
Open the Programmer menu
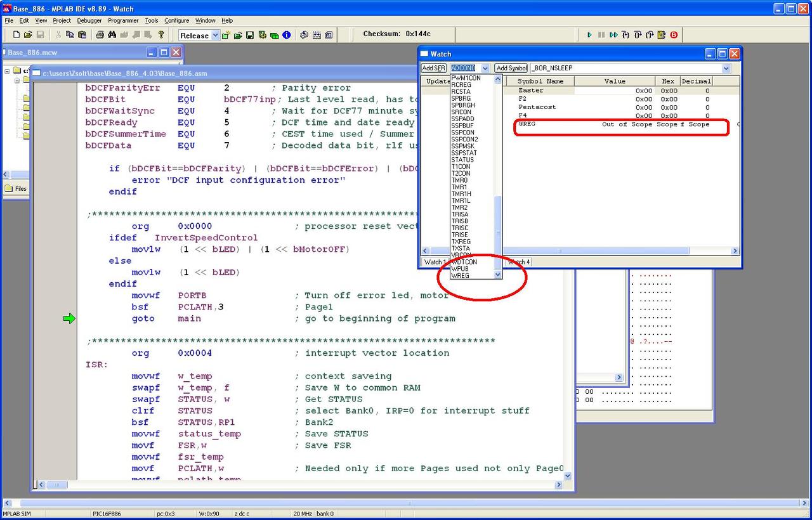[123, 20]
